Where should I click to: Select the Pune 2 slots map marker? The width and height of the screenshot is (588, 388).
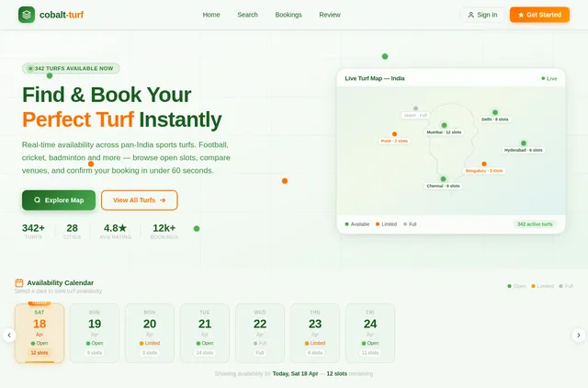394,138
